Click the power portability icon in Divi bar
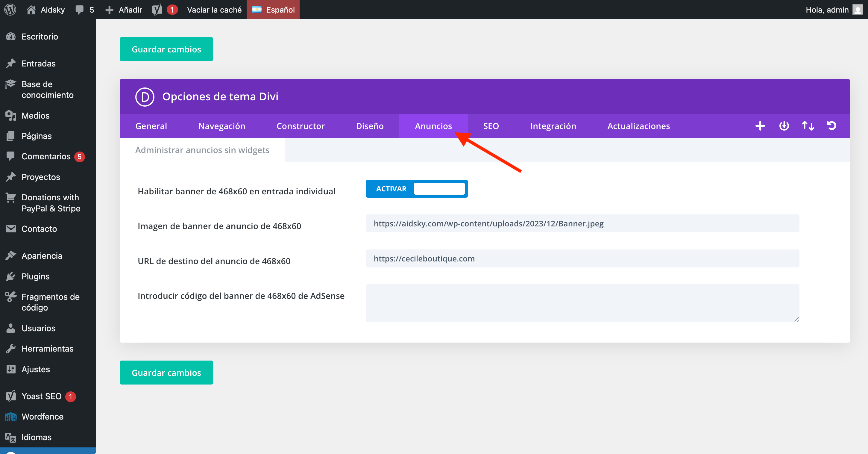868x454 pixels. point(784,126)
